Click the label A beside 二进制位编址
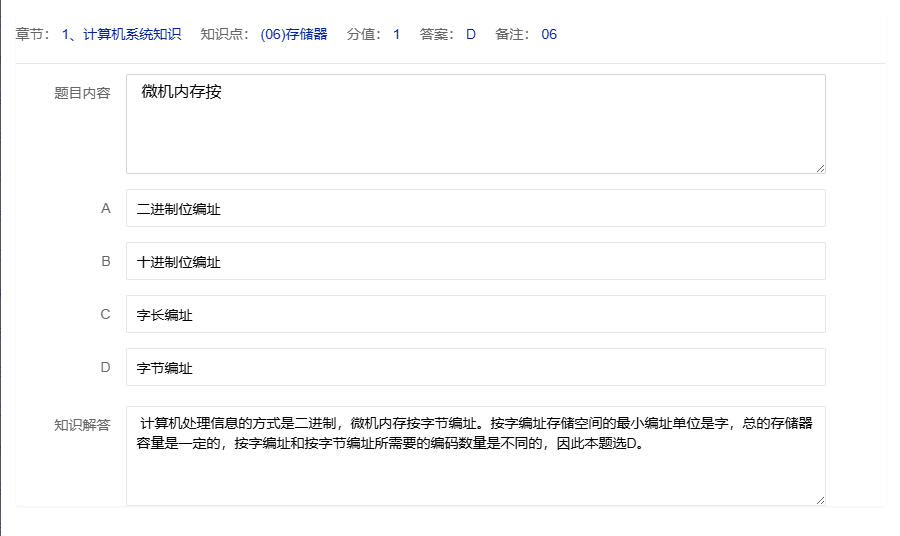 (x=105, y=209)
